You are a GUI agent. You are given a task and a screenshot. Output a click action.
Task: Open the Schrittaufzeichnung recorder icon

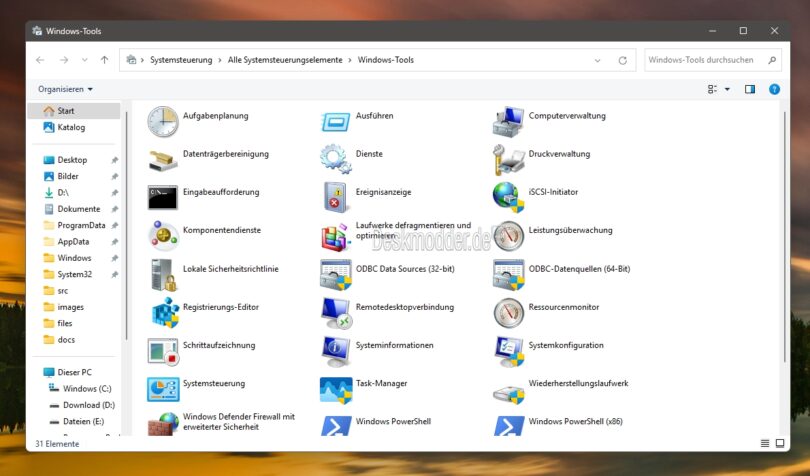[163, 351]
